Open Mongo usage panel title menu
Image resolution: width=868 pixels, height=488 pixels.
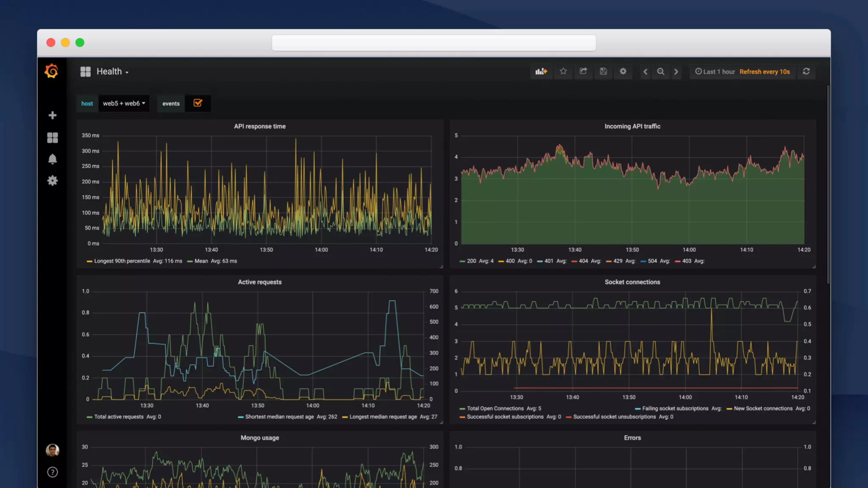coord(260,438)
